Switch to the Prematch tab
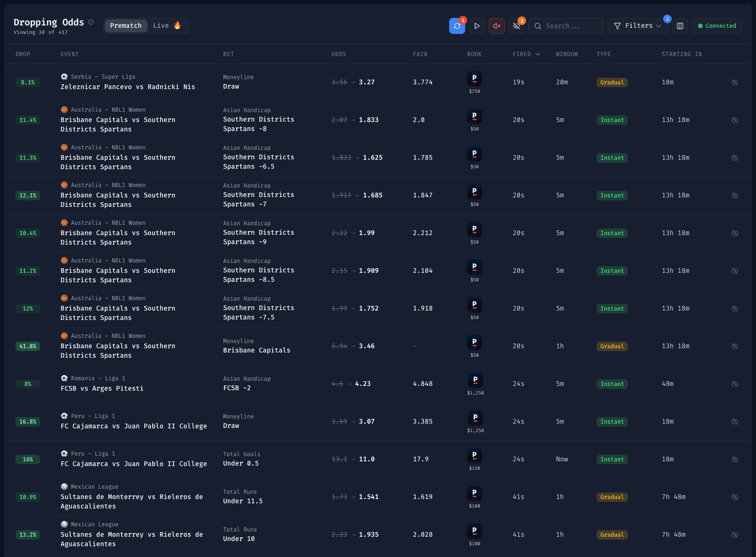The image size is (756, 557). (126, 26)
